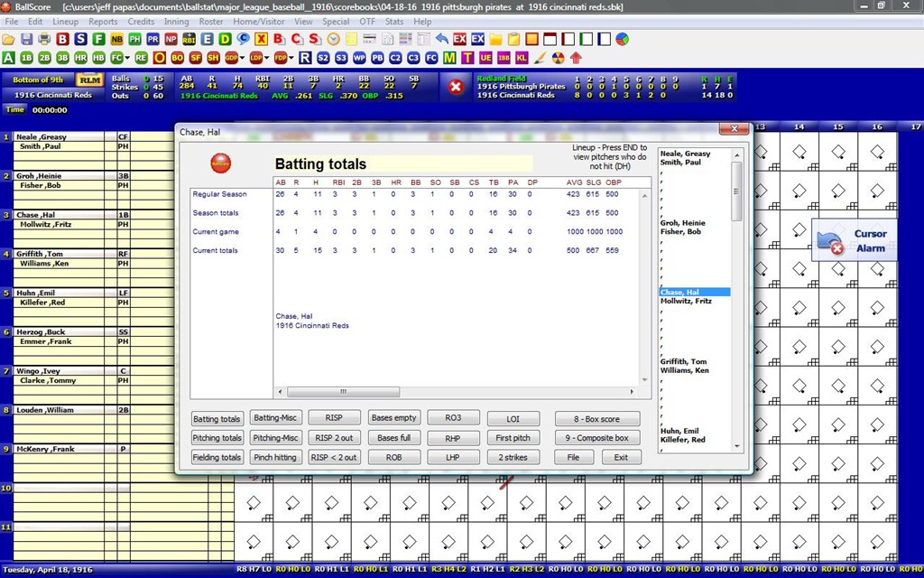Open the Lineup menu
This screenshot has width=924, height=578.
click(65, 22)
